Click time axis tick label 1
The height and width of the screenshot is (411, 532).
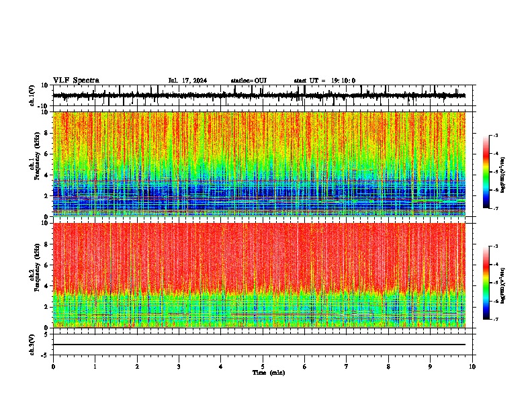click(95, 367)
